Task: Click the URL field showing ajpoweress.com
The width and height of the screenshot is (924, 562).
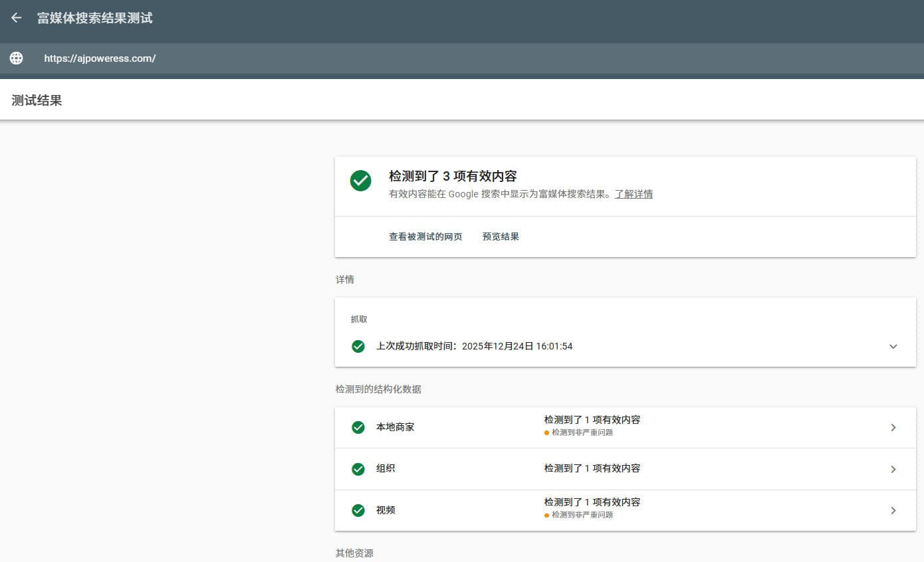Action: tap(100, 58)
